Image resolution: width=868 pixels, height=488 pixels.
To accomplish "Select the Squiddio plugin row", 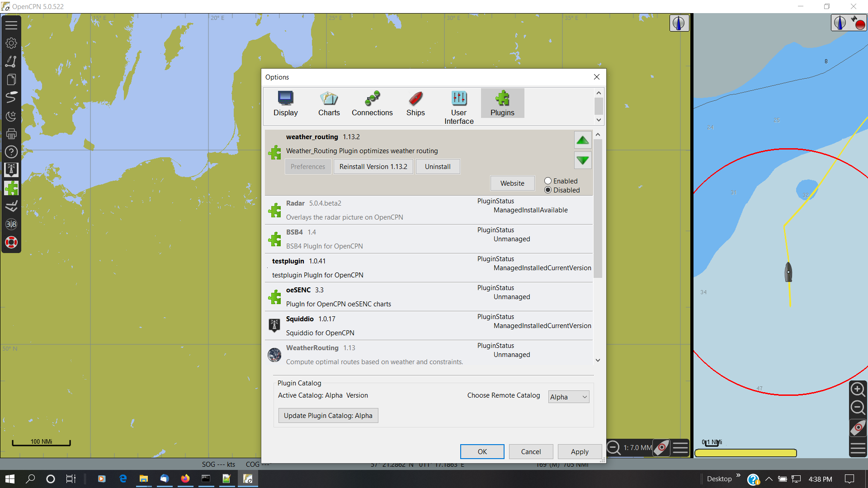I will tap(429, 326).
